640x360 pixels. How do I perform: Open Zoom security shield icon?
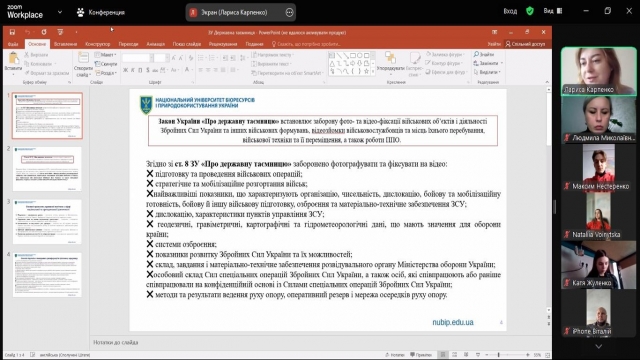coord(530,11)
